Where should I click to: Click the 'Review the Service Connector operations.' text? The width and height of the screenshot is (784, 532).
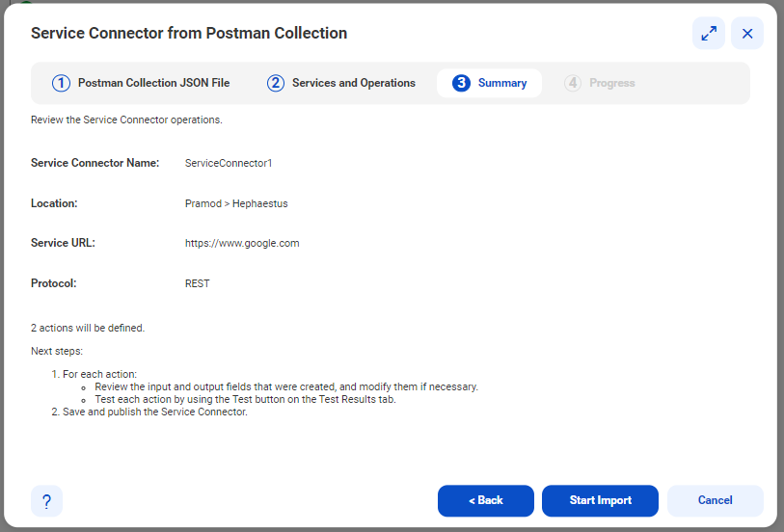point(126,120)
